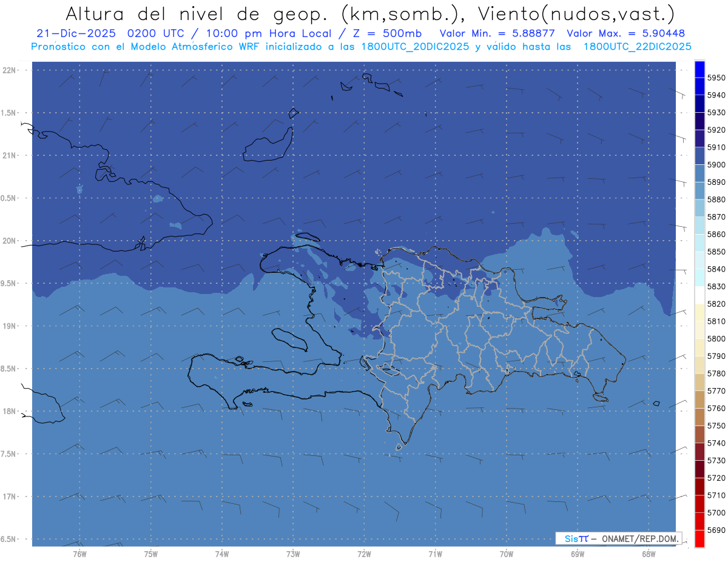Click the '73W' longitude label
The image size is (728, 562).
point(293,554)
